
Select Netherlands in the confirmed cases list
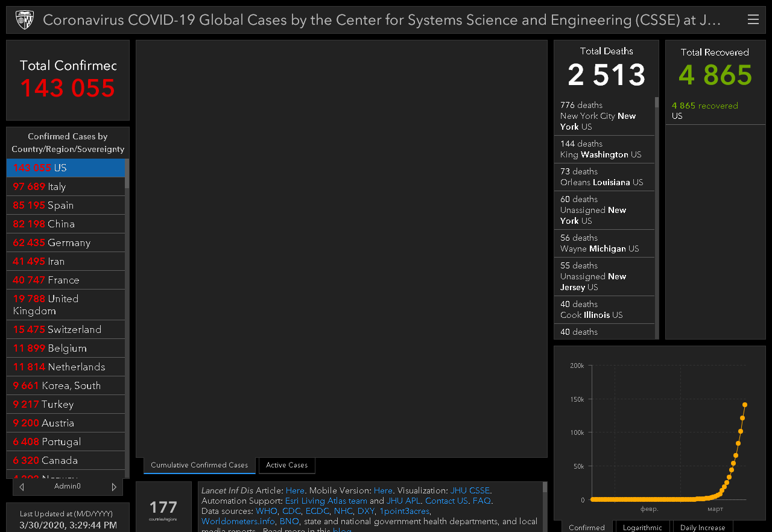[x=66, y=367]
